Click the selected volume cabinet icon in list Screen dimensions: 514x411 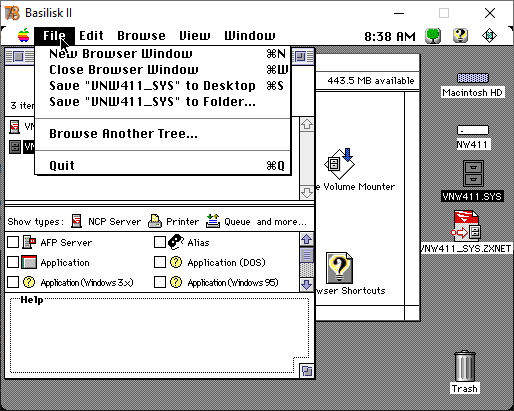[15, 147]
